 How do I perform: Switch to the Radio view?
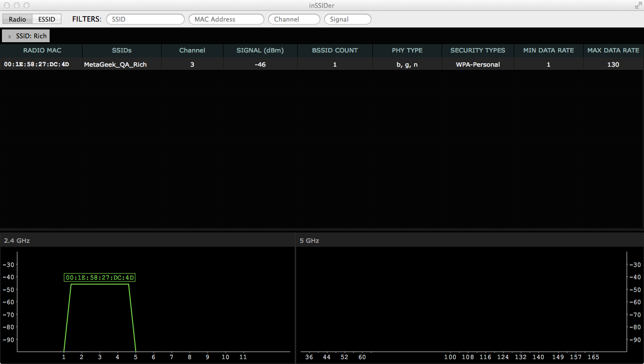[18, 19]
